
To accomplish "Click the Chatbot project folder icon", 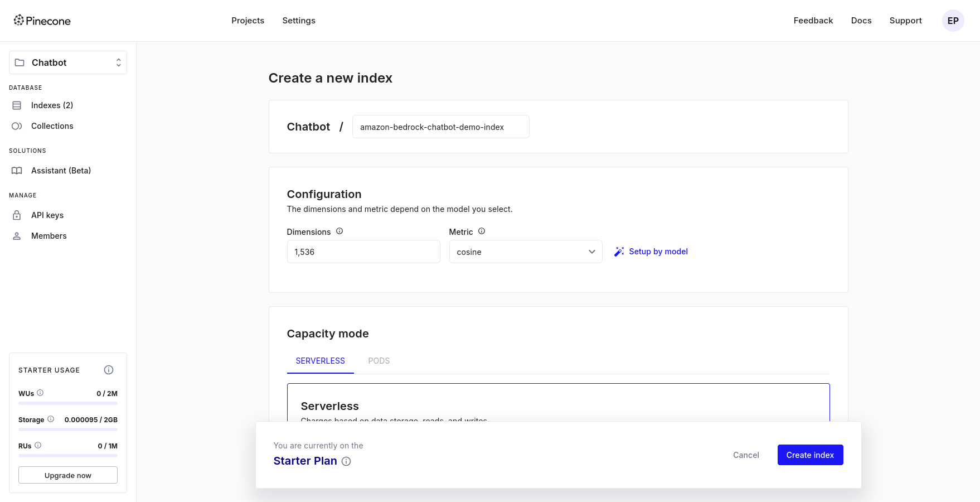I will tap(20, 62).
